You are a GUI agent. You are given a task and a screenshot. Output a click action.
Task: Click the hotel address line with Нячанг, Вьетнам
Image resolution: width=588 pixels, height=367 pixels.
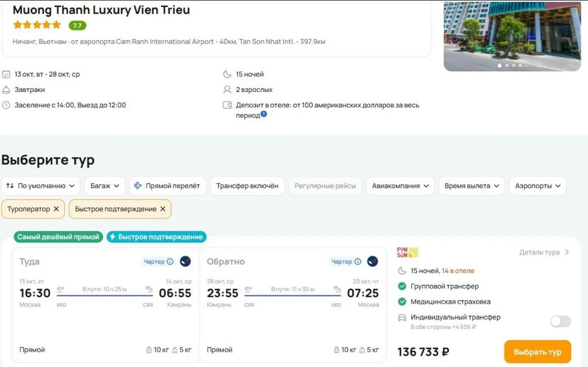click(x=169, y=42)
